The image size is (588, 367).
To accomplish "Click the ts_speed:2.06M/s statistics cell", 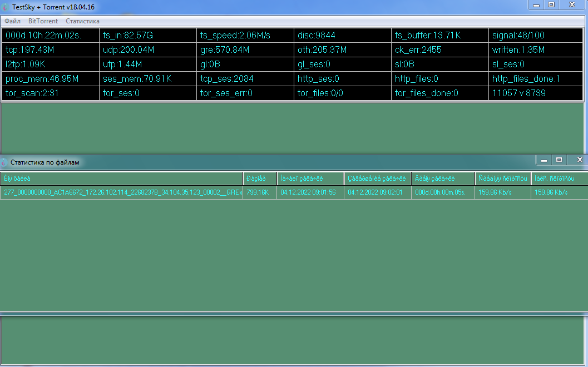I will [x=245, y=36].
